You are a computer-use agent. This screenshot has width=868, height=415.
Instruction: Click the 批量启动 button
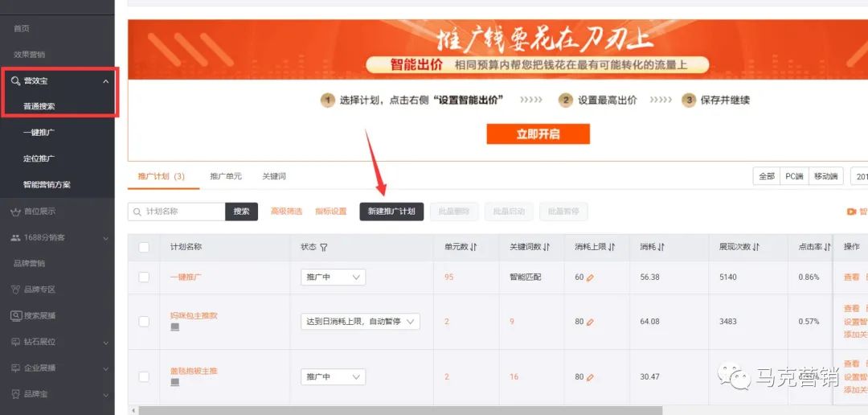tap(509, 212)
